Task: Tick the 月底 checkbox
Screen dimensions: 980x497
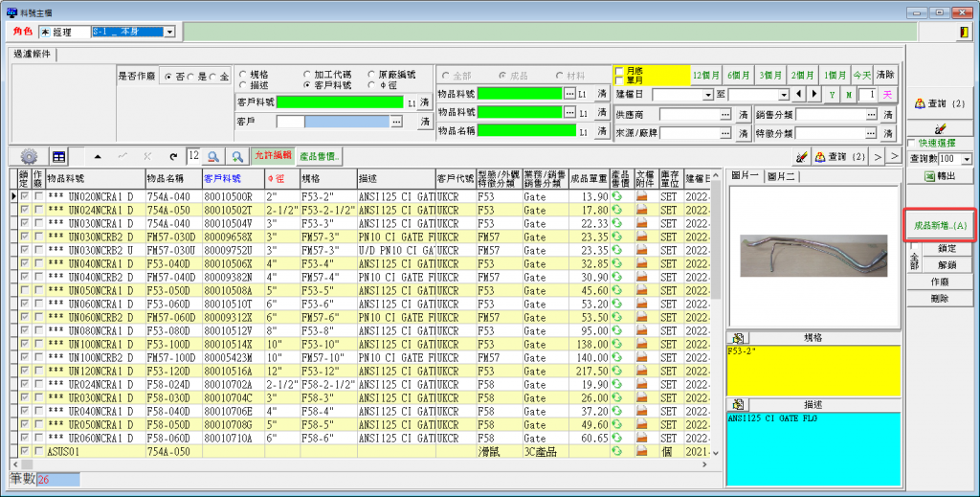Action: [x=619, y=71]
